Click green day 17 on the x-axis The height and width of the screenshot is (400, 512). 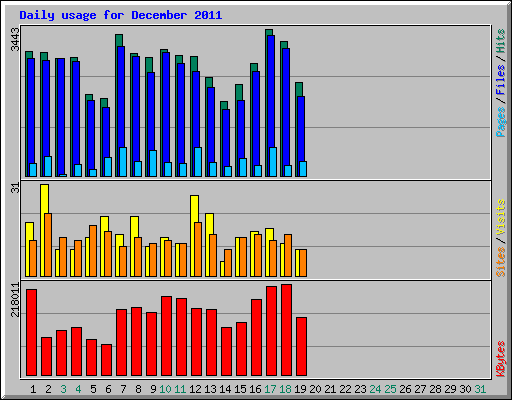pos(270,389)
